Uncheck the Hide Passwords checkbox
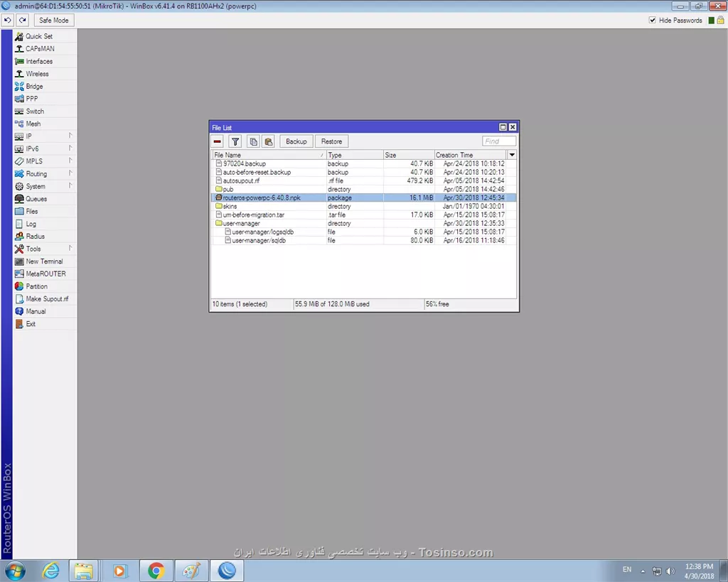The height and width of the screenshot is (582, 728). (x=653, y=20)
